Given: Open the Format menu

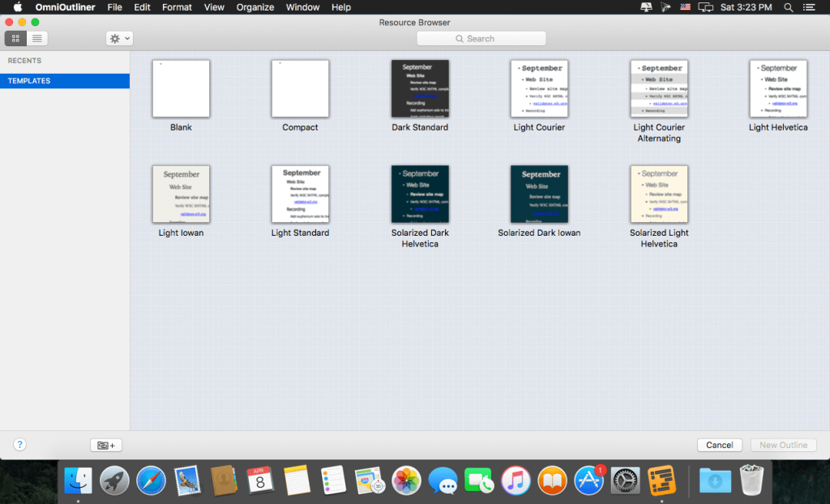Looking at the screenshot, I should (x=177, y=7).
